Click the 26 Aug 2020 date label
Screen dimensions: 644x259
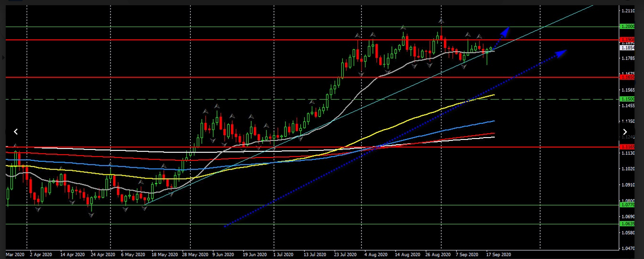pos(437,255)
